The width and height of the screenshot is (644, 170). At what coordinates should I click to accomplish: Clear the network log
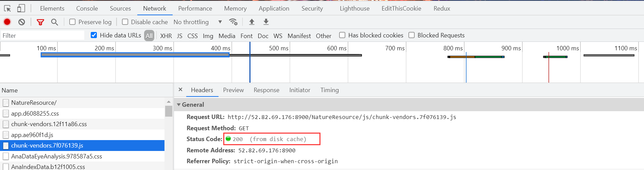22,22
